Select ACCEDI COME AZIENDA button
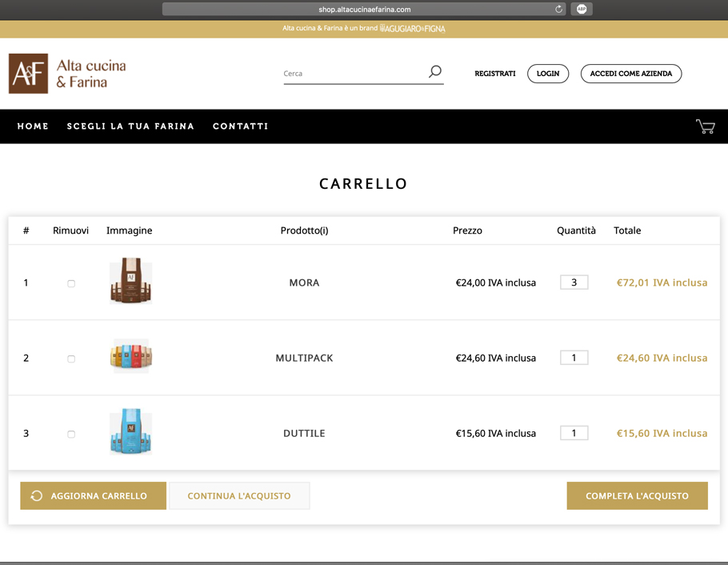The height and width of the screenshot is (565, 728). click(631, 74)
